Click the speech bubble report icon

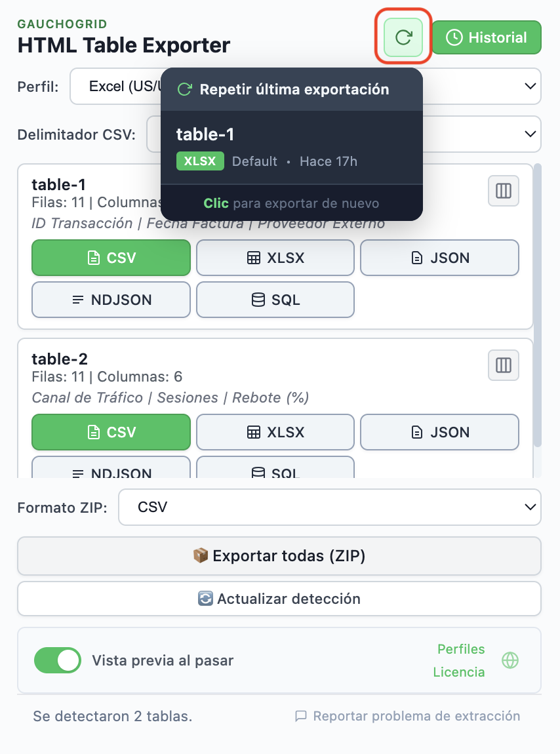pos(301,716)
